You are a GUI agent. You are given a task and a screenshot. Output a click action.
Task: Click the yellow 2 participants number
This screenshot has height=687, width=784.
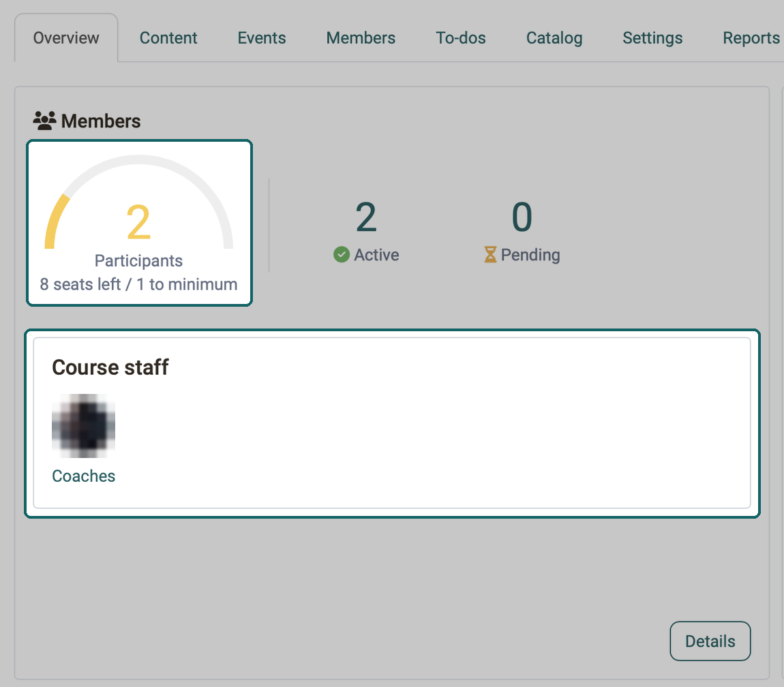click(138, 222)
